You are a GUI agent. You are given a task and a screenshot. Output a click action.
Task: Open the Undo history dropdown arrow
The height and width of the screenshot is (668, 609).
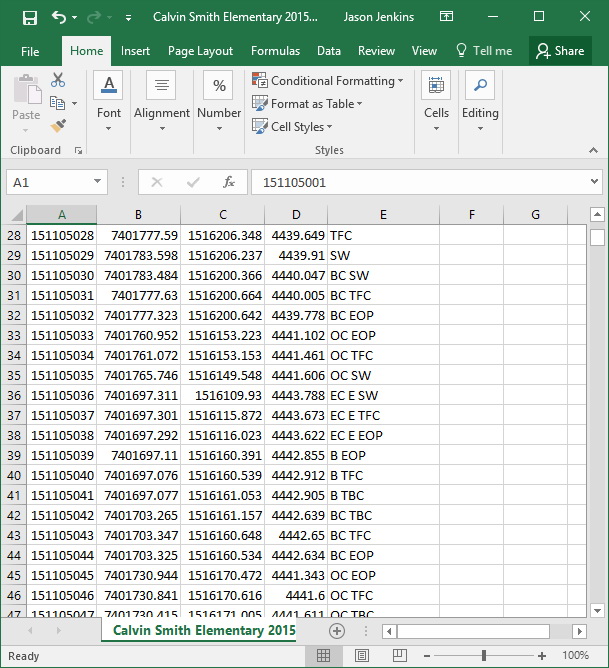coord(75,18)
